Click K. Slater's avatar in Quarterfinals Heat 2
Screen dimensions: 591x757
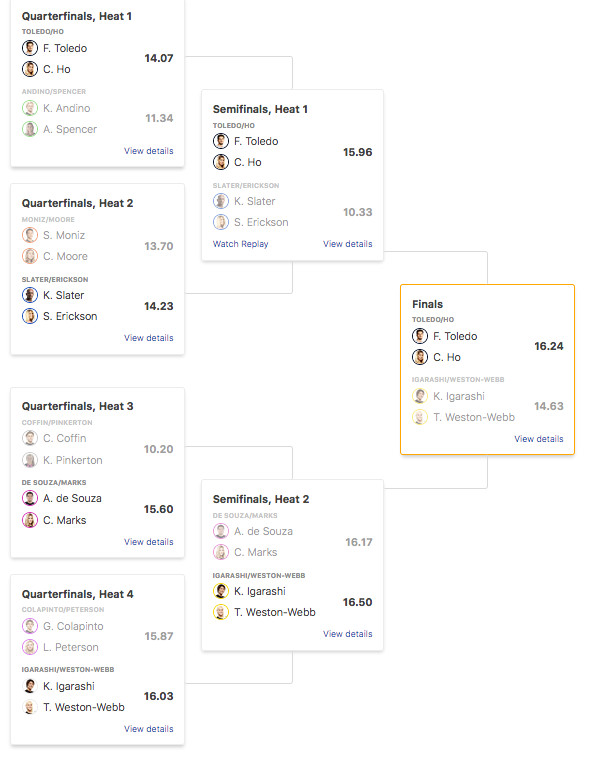(x=30, y=295)
